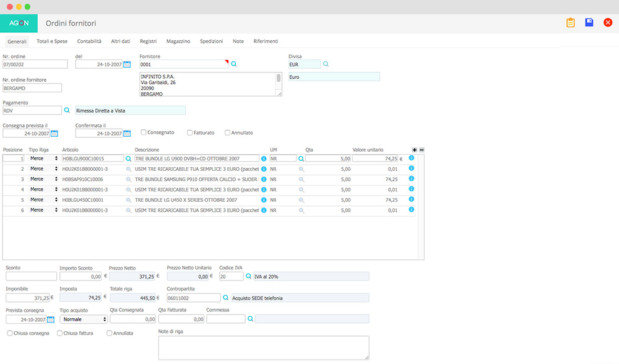Save the order with the blue floppy icon

click(589, 22)
